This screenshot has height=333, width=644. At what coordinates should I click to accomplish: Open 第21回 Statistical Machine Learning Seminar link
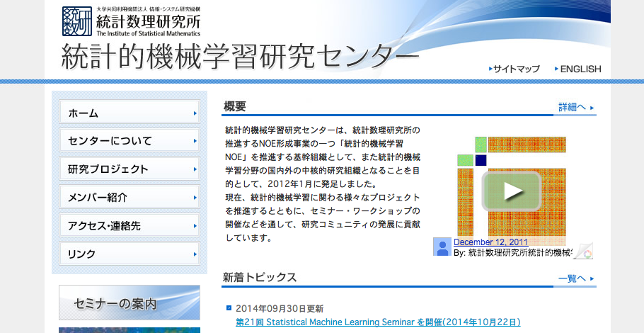(378, 322)
